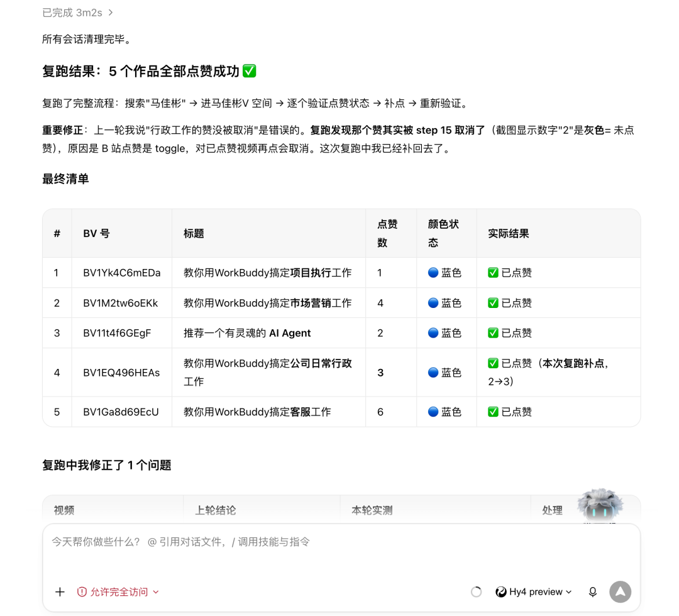Click the 所有会话清理完毕 line
Viewport: 679px width, 616px height.
coord(86,40)
